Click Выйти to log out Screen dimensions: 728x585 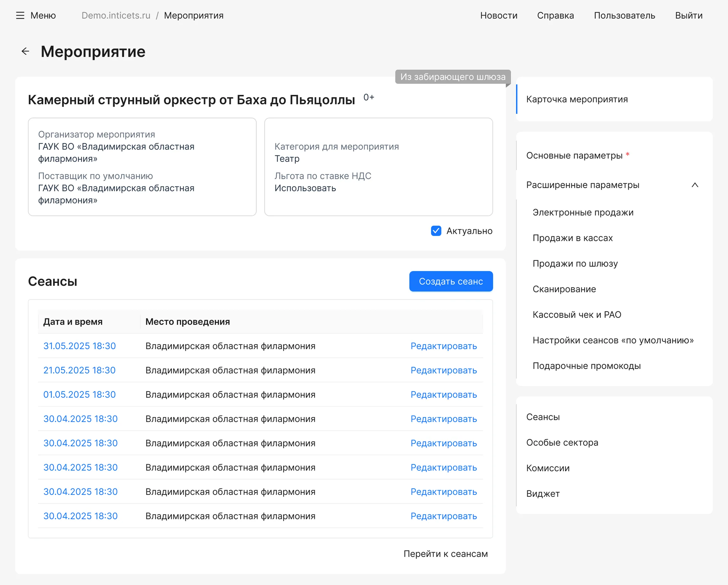[688, 15]
